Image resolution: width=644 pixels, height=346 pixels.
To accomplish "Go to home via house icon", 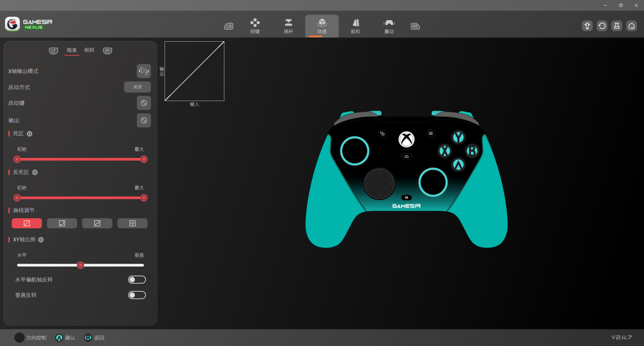I will [631, 26].
